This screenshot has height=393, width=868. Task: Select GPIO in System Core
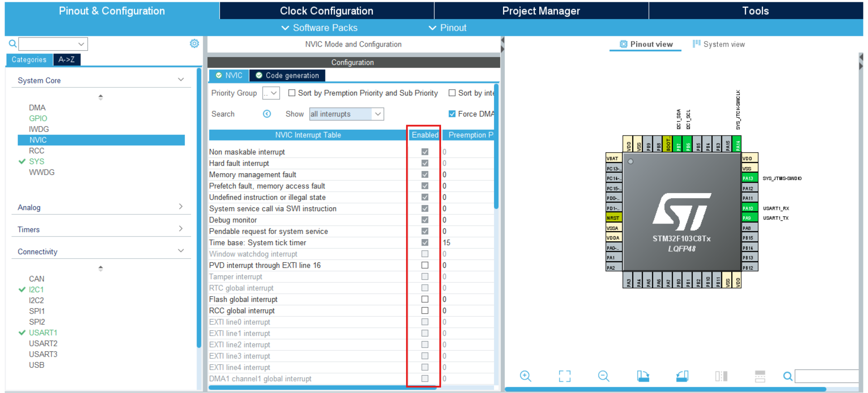pyautogui.click(x=38, y=118)
